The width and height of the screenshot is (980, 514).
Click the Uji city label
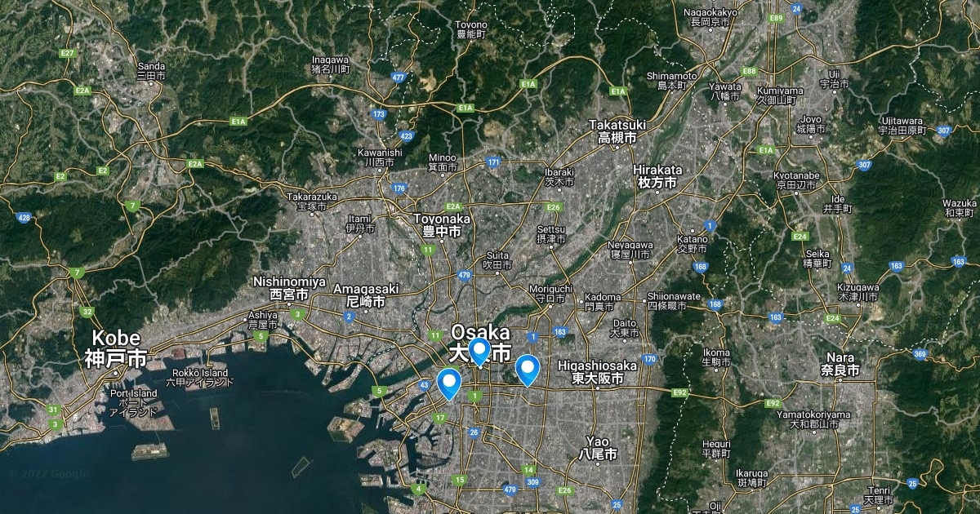pyautogui.click(x=834, y=78)
